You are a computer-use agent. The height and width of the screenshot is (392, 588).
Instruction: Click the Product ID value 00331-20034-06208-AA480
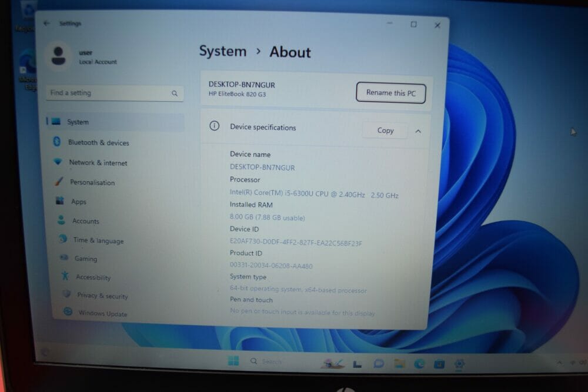[x=271, y=266]
